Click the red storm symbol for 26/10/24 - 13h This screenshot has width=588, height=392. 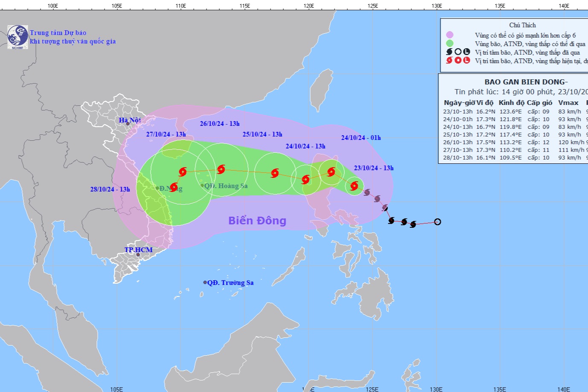pyautogui.click(x=221, y=169)
